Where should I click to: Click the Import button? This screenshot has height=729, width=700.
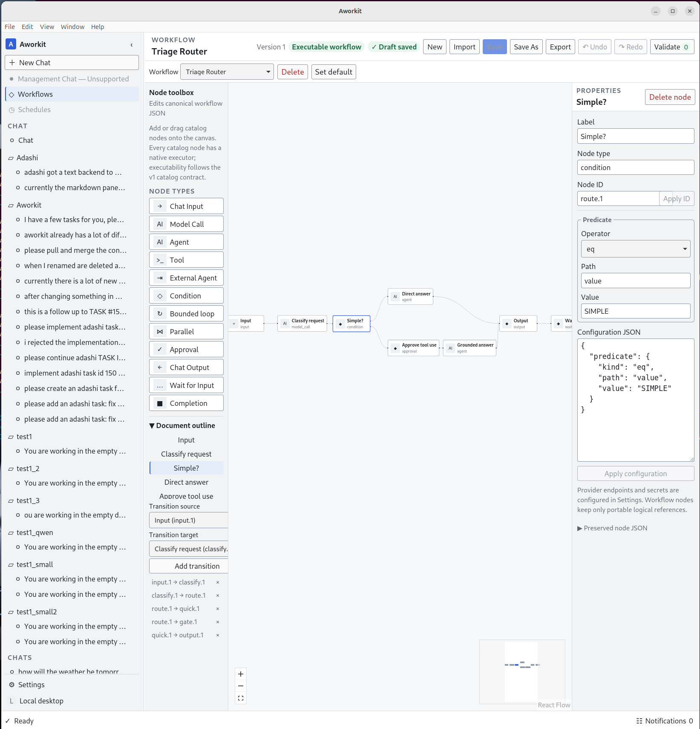(x=464, y=47)
